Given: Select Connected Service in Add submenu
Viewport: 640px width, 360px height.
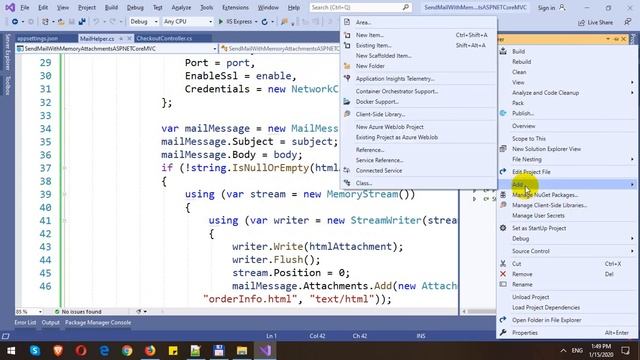Looking at the screenshot, I should pos(379,171).
